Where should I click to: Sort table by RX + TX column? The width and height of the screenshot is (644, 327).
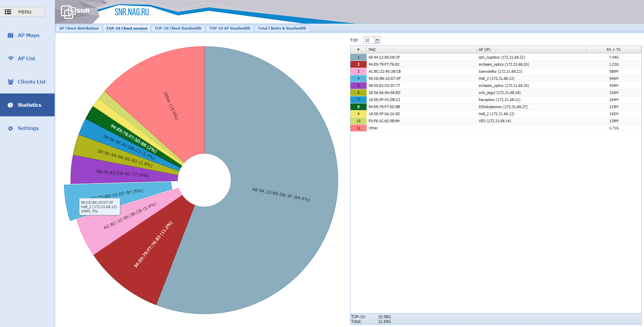click(x=613, y=50)
